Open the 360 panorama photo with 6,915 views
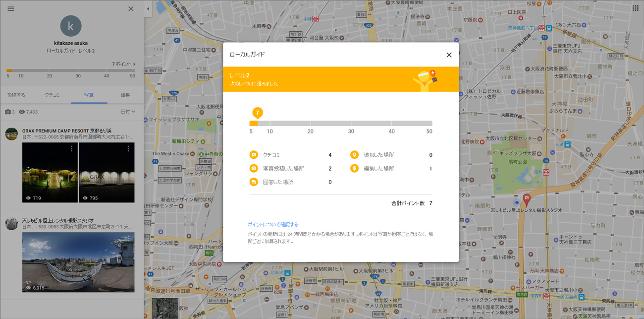The height and width of the screenshot is (319, 644). [x=78, y=262]
